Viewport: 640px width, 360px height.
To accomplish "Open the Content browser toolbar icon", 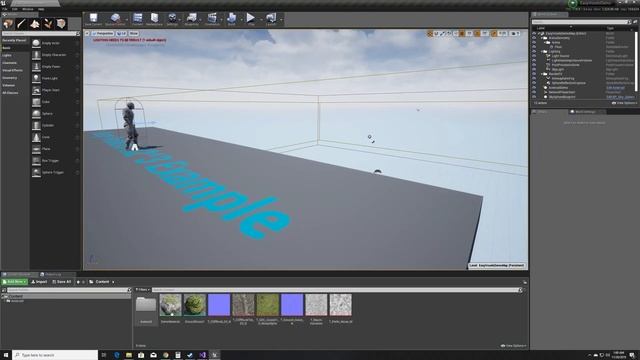I will (138, 19).
